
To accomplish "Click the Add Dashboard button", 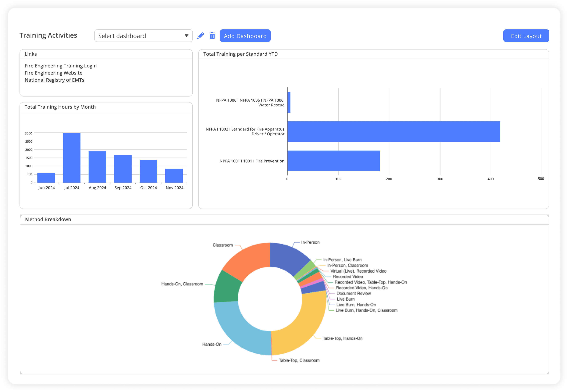I will click(x=245, y=36).
